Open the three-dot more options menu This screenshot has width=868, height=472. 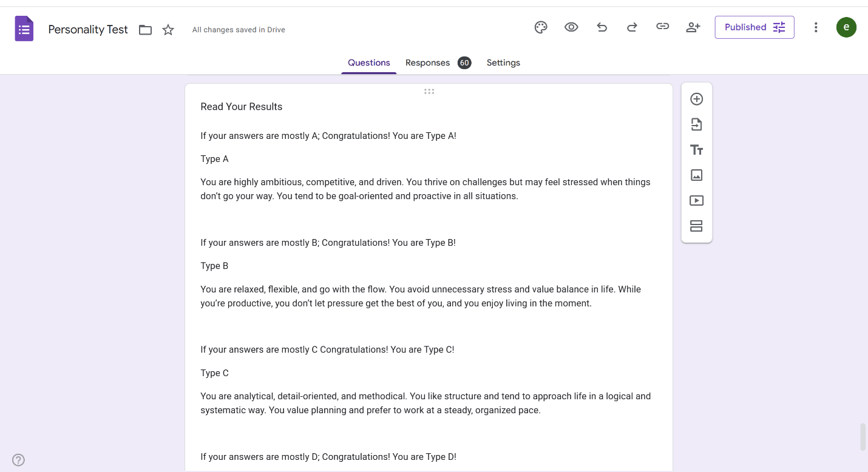(x=816, y=27)
